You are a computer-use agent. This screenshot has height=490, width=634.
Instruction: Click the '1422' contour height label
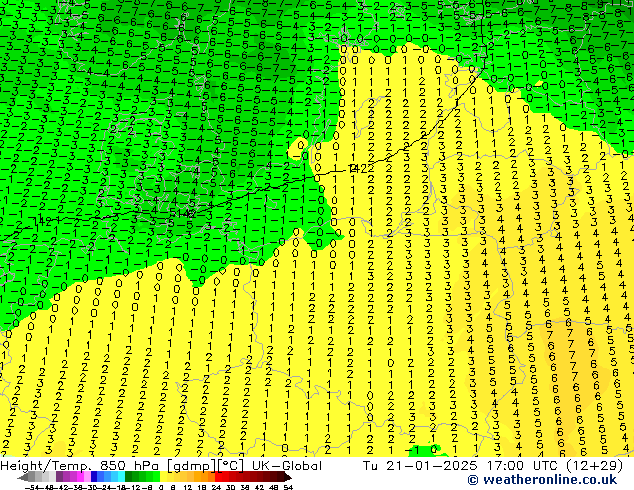pos(360,168)
